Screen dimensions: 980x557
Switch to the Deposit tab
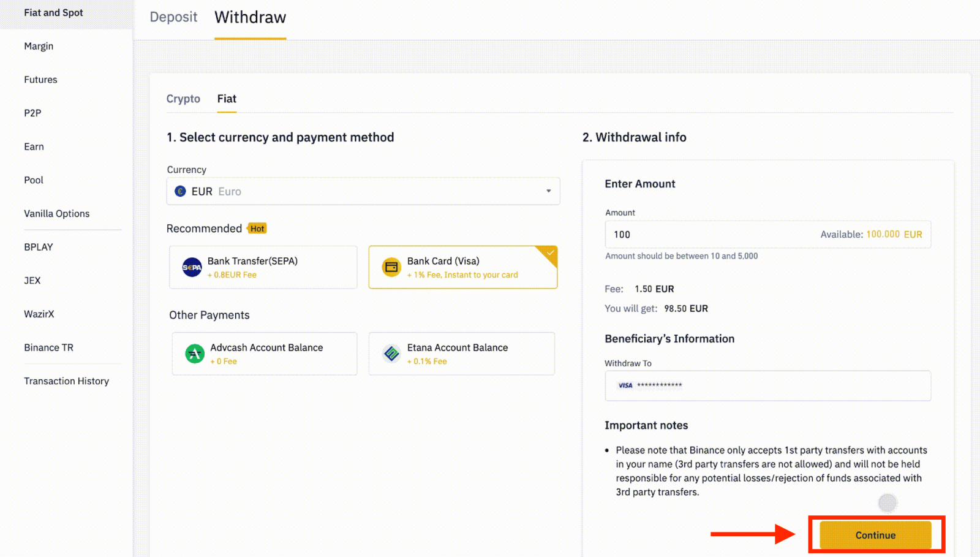[173, 17]
